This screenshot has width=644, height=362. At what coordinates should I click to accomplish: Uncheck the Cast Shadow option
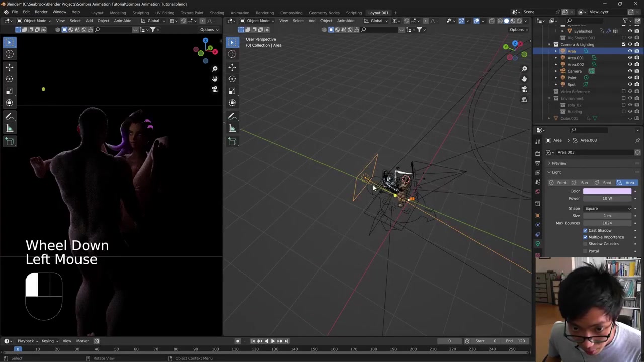585,230
